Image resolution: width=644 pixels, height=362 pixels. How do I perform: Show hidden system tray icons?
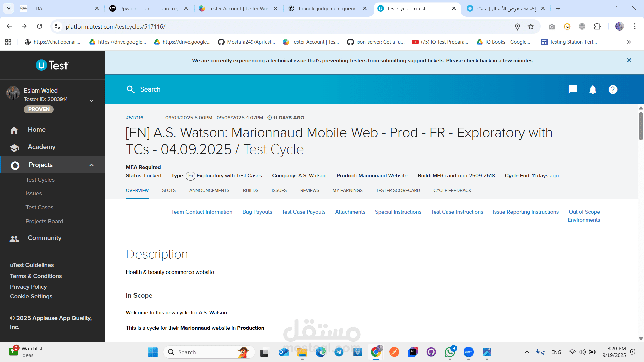[527, 352]
